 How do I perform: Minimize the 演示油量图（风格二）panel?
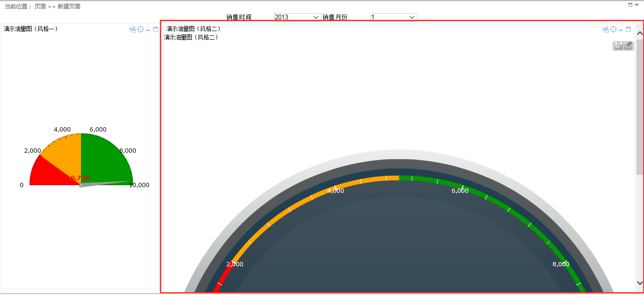click(x=621, y=30)
